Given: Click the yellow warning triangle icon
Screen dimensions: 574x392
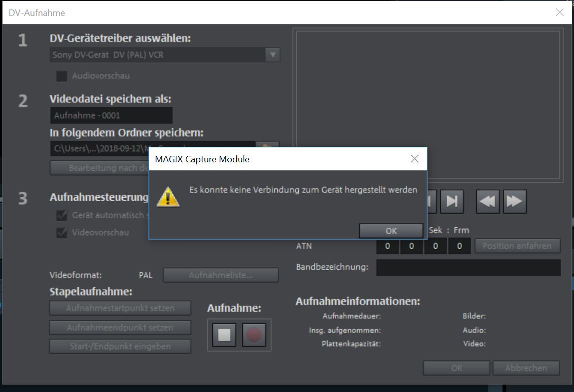Looking at the screenshot, I should pos(168,197).
